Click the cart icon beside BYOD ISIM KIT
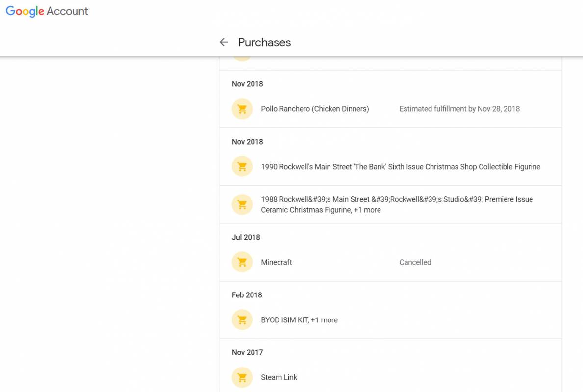Viewport: 583px width, 392px height. click(242, 319)
